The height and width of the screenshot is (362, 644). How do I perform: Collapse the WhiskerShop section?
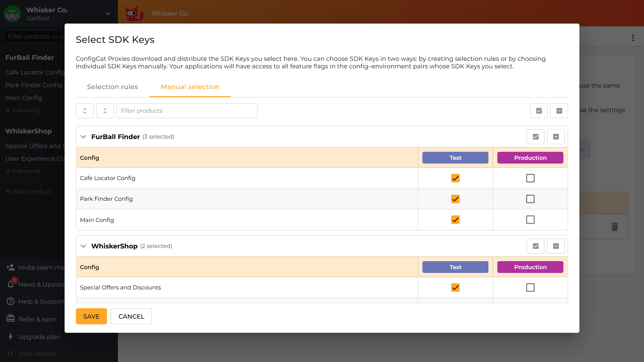(83, 246)
